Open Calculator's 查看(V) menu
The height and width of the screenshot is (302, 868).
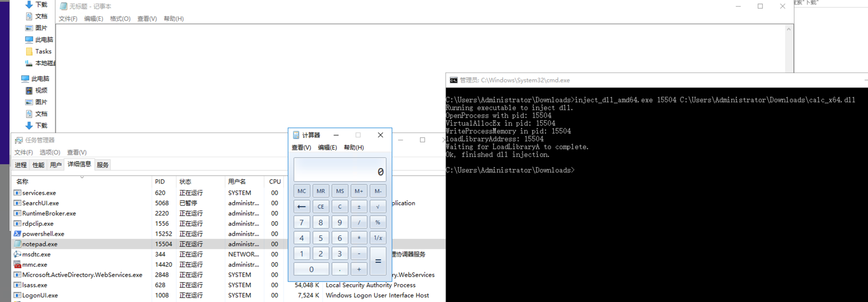tap(301, 148)
